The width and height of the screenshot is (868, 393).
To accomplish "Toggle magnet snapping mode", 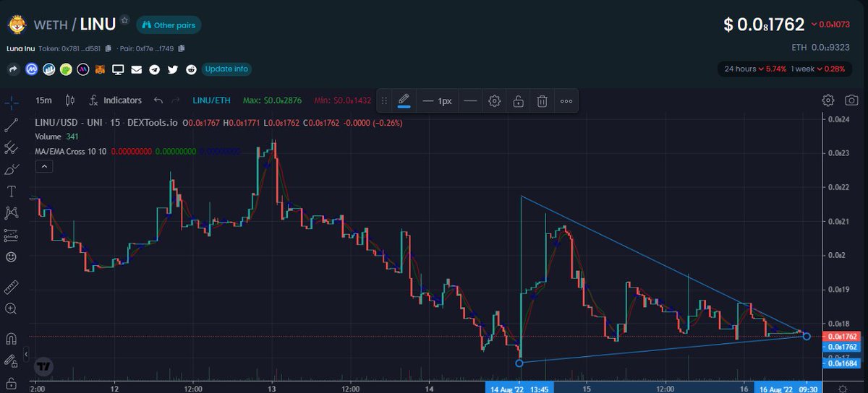I will [11, 338].
